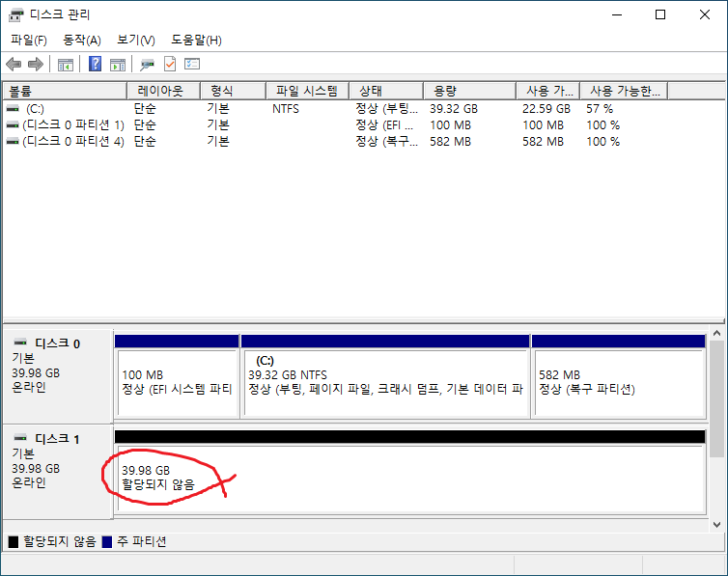
Task: Click the Disk Management title bar icon
Action: [15, 14]
